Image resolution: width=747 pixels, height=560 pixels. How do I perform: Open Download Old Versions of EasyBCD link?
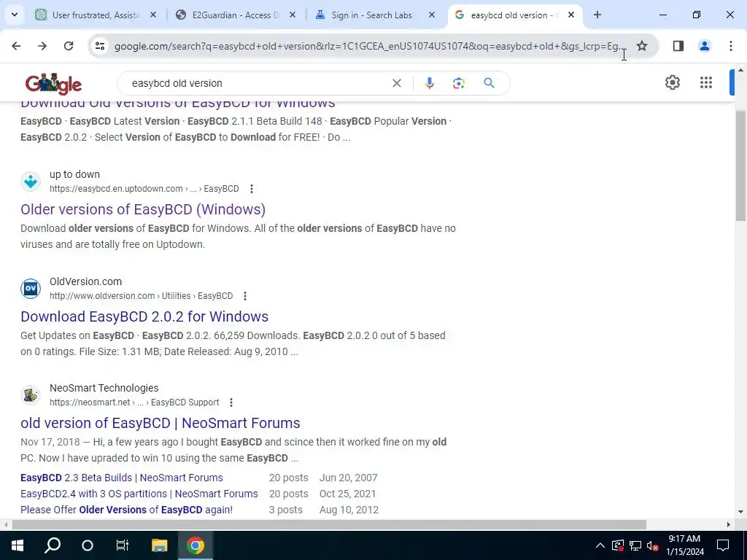tap(178, 104)
